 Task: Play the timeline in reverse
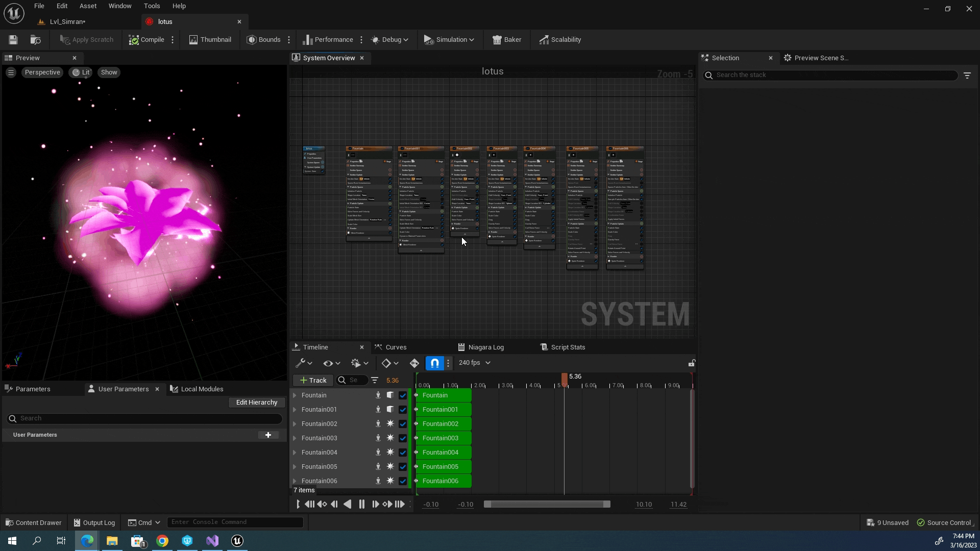click(x=348, y=505)
